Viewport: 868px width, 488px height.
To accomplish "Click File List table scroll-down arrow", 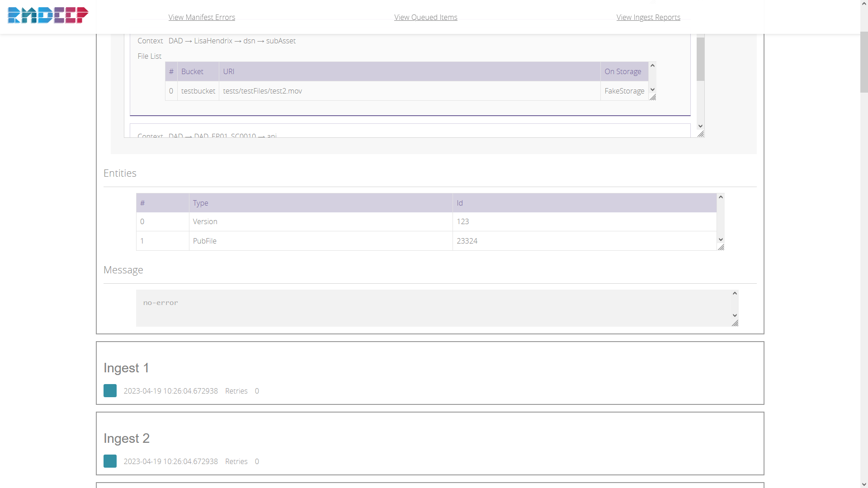I will 652,89.
